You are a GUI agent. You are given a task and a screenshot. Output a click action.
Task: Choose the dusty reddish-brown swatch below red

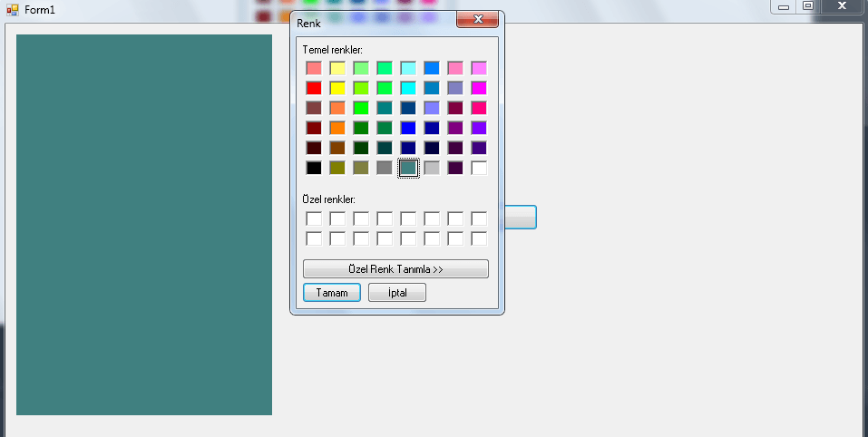click(314, 108)
